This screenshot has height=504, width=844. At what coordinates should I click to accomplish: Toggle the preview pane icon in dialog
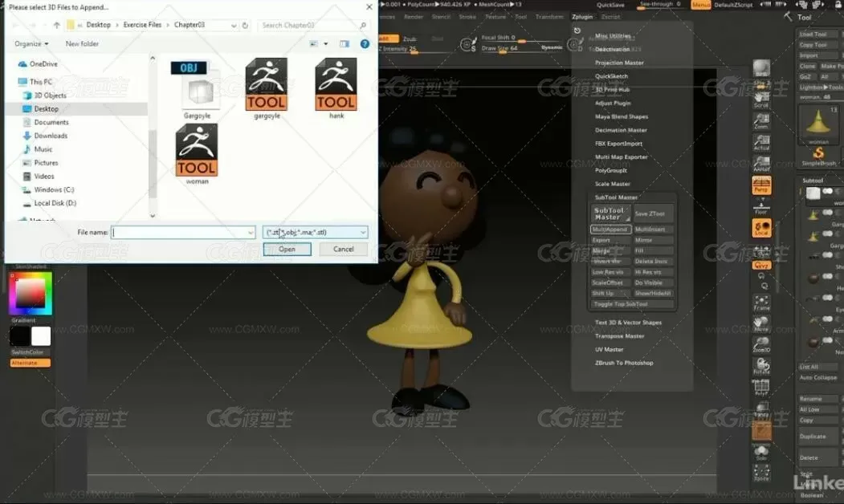pos(345,43)
